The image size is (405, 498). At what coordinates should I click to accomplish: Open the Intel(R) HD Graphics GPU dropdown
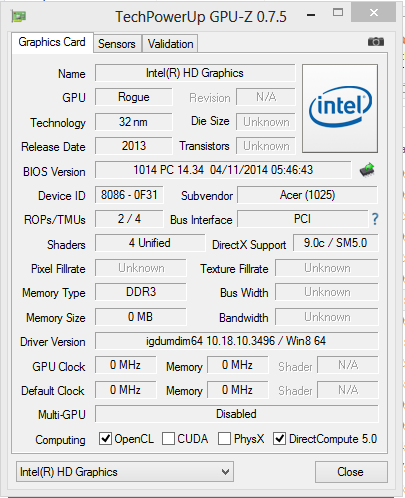click(x=125, y=472)
